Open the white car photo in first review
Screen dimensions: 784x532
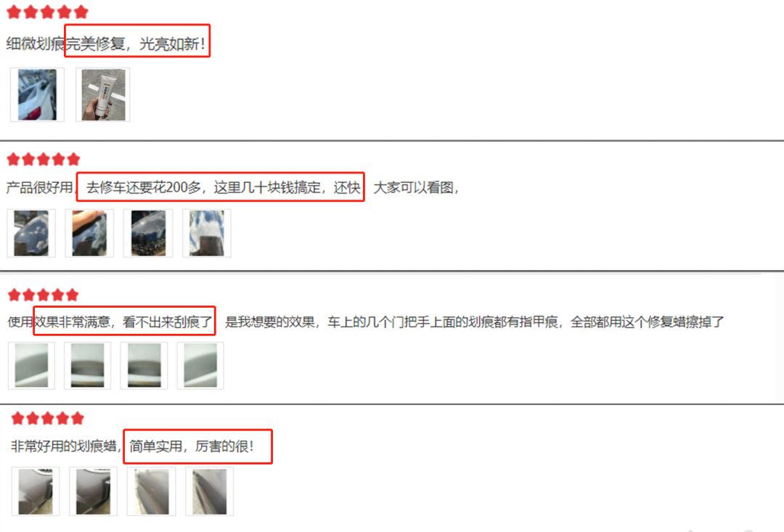[38, 94]
